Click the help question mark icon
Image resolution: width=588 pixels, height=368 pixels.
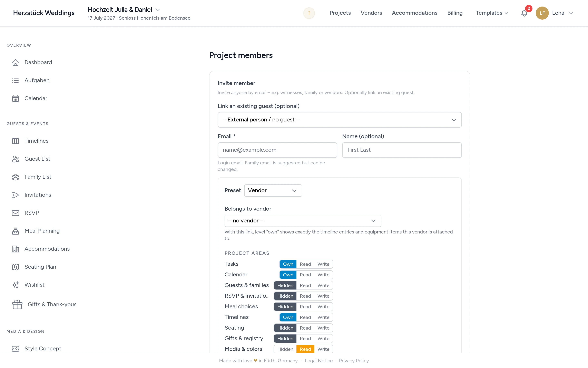(309, 13)
